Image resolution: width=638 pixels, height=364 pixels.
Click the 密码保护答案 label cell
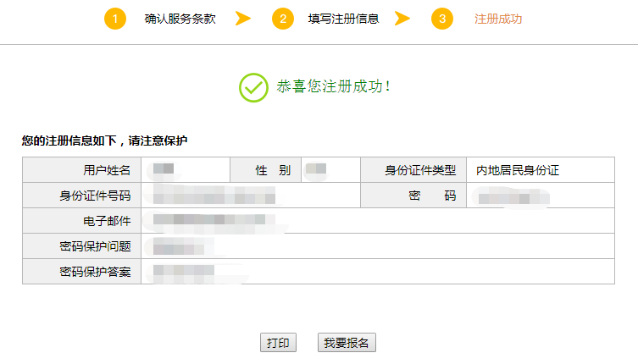click(x=82, y=272)
